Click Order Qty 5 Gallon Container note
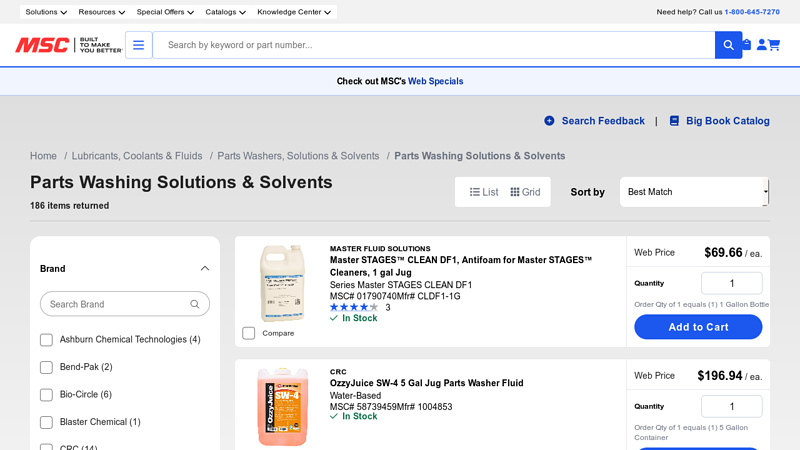The image size is (800, 450). (x=691, y=433)
